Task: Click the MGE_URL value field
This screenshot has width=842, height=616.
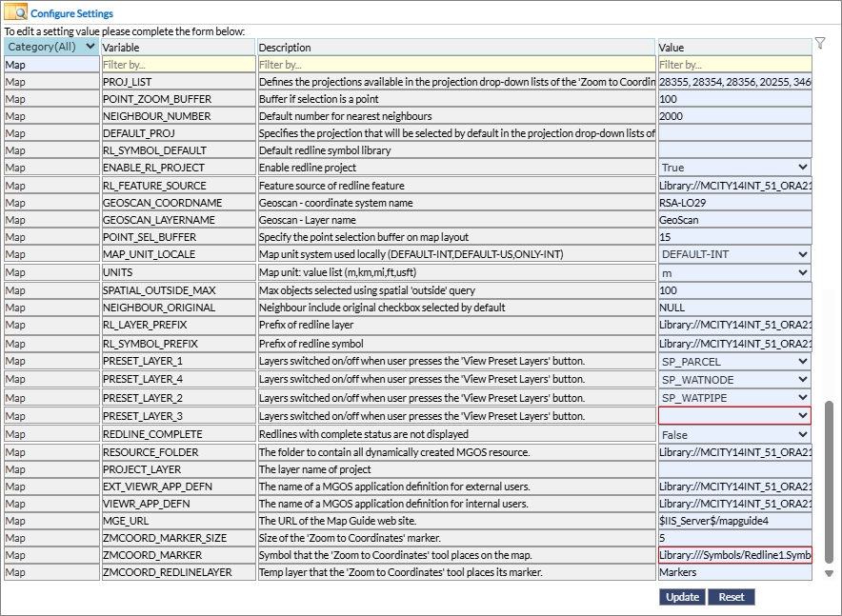Action: (734, 521)
